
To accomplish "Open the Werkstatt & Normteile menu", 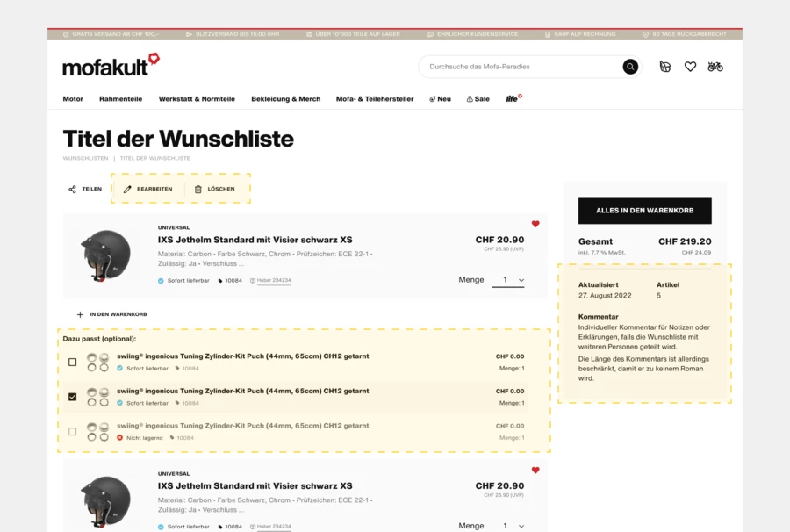I will [197, 99].
